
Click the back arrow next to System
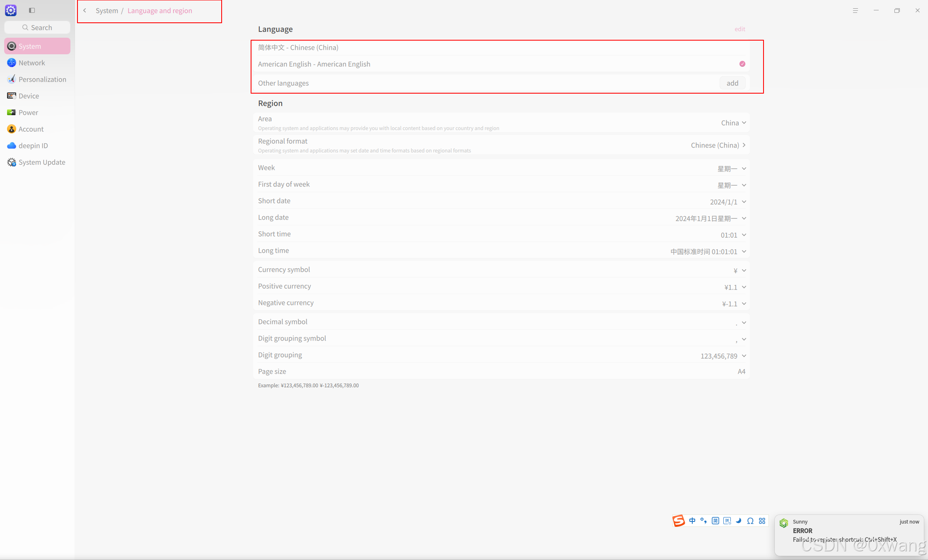click(x=85, y=10)
